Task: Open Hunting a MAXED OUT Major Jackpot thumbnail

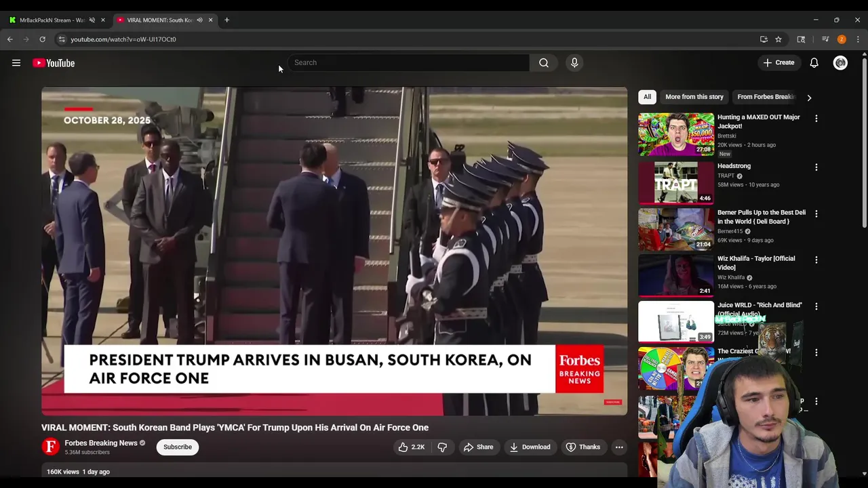Action: (x=676, y=134)
